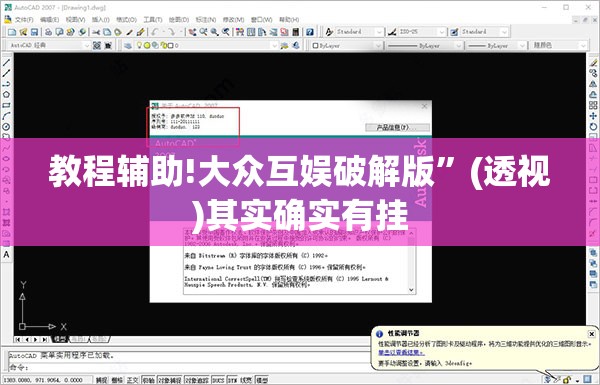Select the Rotate tool in Modify toolbar

click(x=593, y=126)
